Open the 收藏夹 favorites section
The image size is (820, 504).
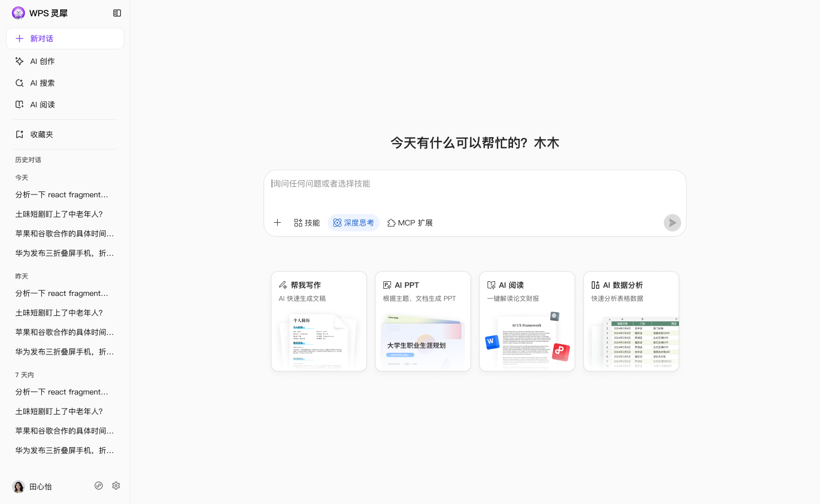(42, 134)
